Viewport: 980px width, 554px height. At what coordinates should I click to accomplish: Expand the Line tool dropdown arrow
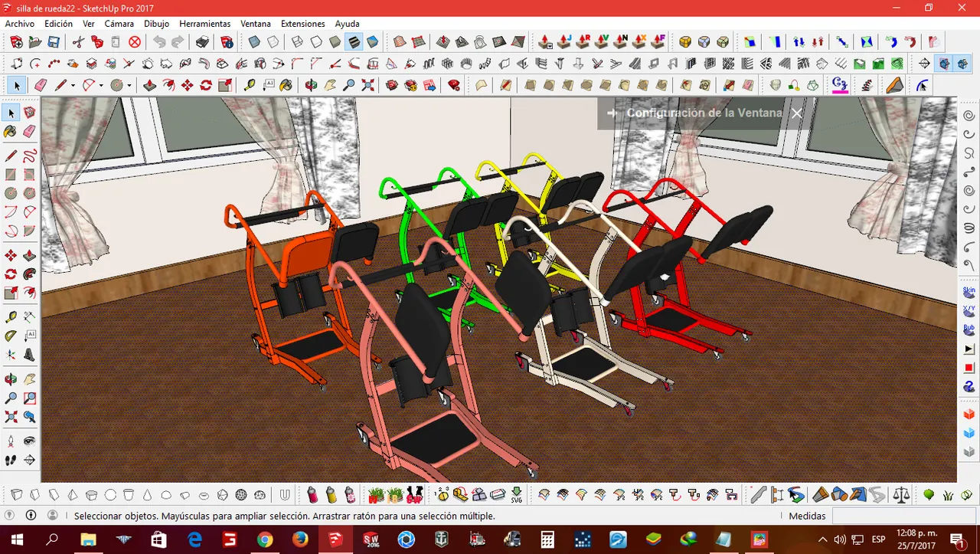pos(73,86)
